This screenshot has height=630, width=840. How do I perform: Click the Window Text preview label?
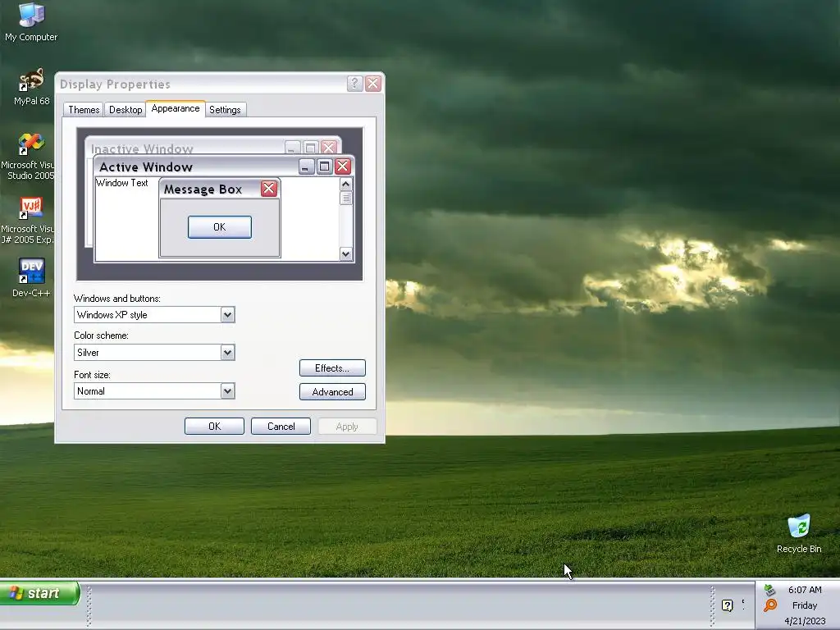[122, 183]
